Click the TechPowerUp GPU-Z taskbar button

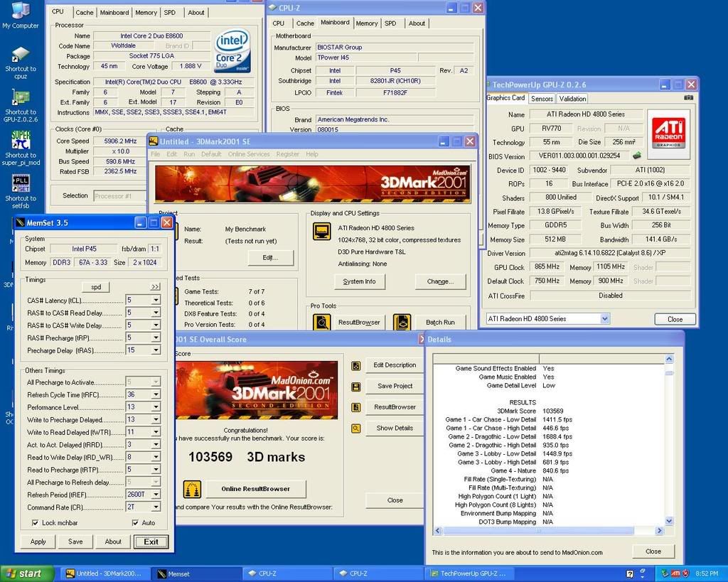(x=471, y=574)
